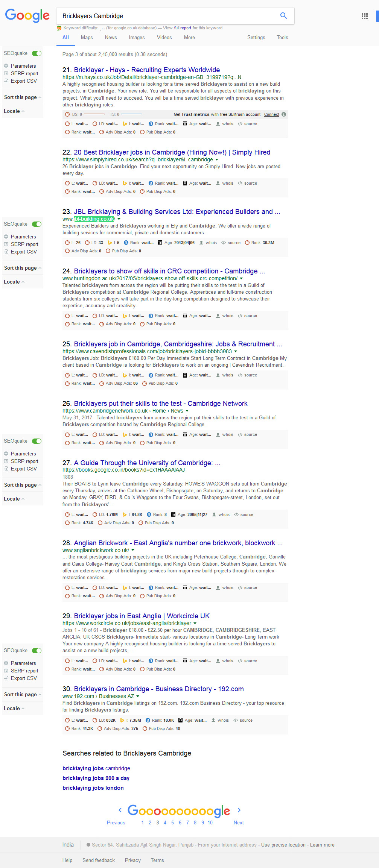Open 192.com Business Directory result link
This screenshot has width=379, height=868.
tap(159, 689)
